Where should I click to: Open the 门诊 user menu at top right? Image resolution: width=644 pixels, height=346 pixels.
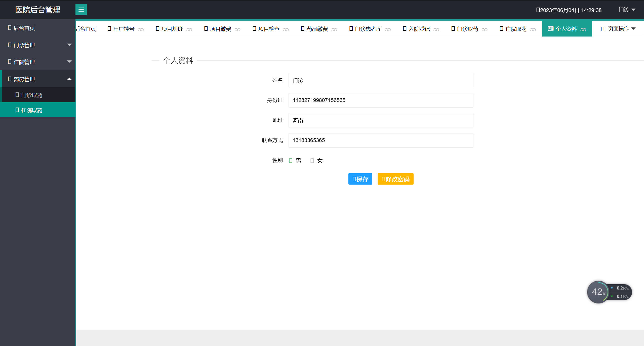(x=626, y=10)
